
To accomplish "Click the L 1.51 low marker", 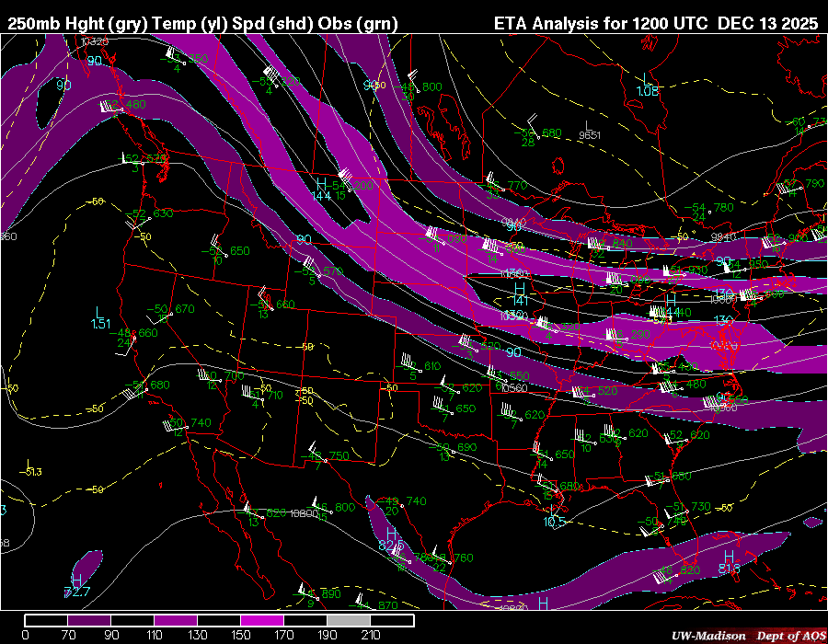I will 100,318.
